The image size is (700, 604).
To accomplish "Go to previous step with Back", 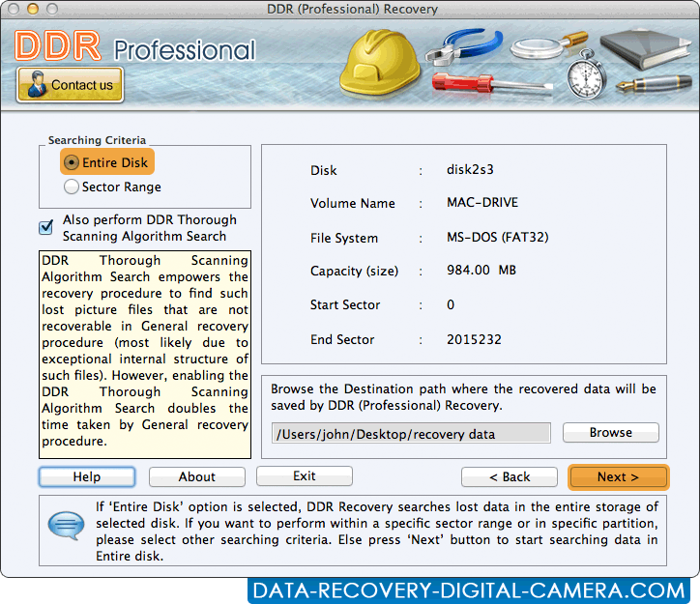I will 510,476.
